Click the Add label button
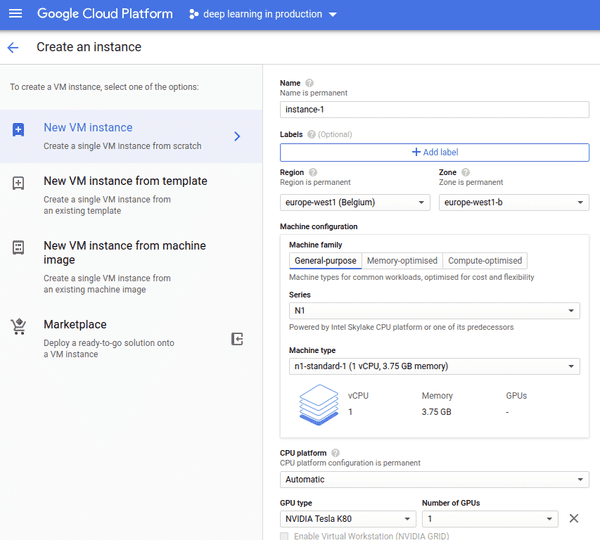600x540 pixels. tap(434, 152)
